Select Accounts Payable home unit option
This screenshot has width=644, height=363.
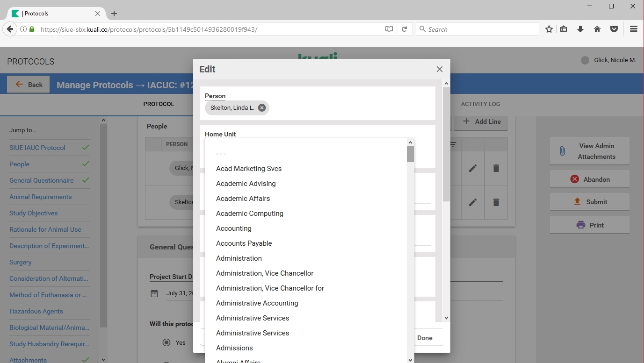click(x=244, y=243)
